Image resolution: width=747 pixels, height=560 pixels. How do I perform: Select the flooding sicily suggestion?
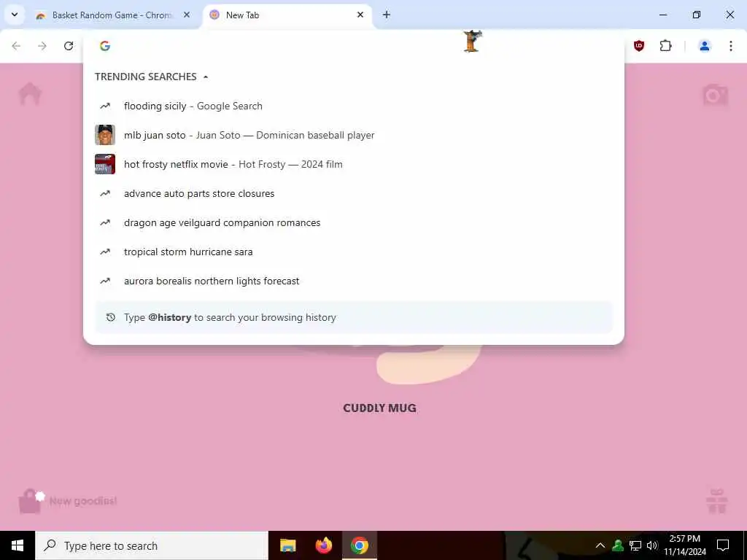(354, 106)
